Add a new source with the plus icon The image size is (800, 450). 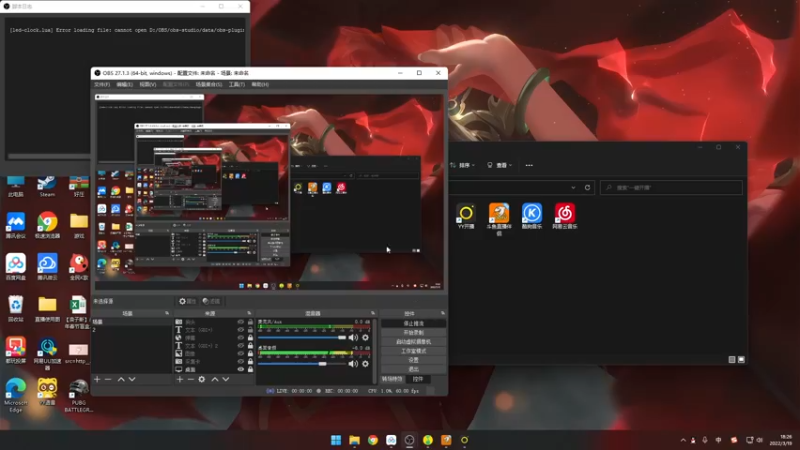tap(180, 379)
